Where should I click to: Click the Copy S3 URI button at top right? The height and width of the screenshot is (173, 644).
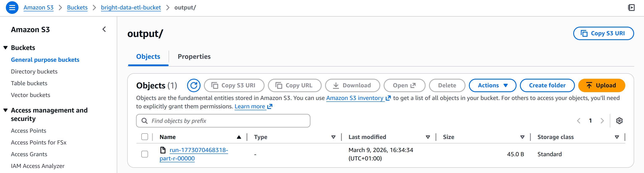tap(603, 34)
